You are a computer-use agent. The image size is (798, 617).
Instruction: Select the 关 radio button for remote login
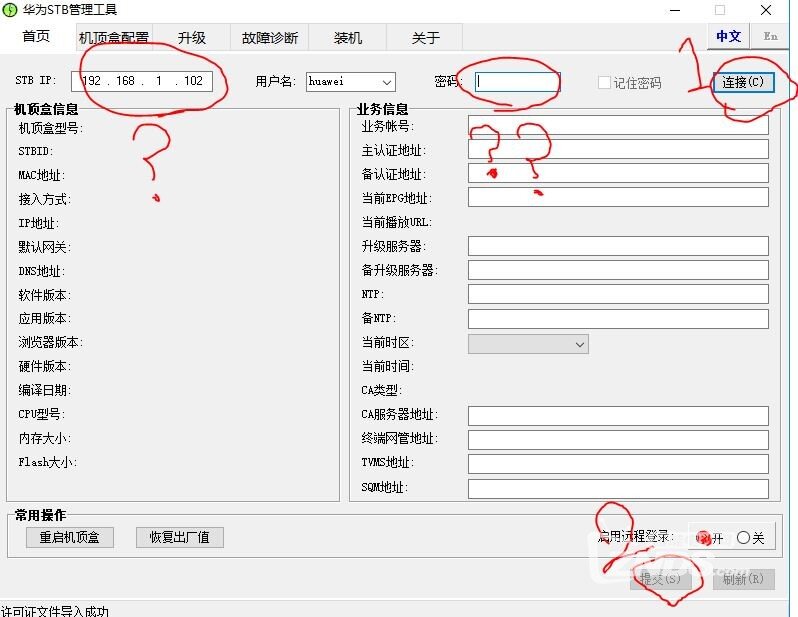point(743,538)
